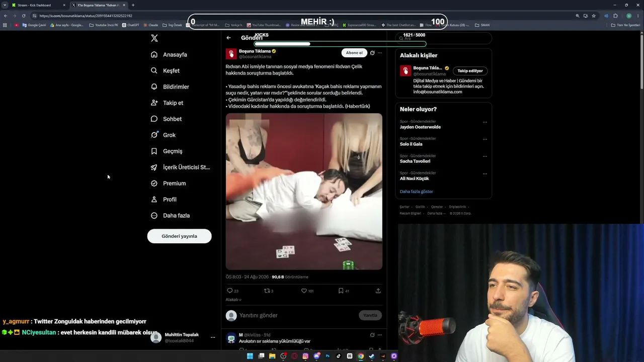The height and width of the screenshot is (362, 644).
Task: Bookmark this page with the star icon
Action: click(x=594, y=16)
